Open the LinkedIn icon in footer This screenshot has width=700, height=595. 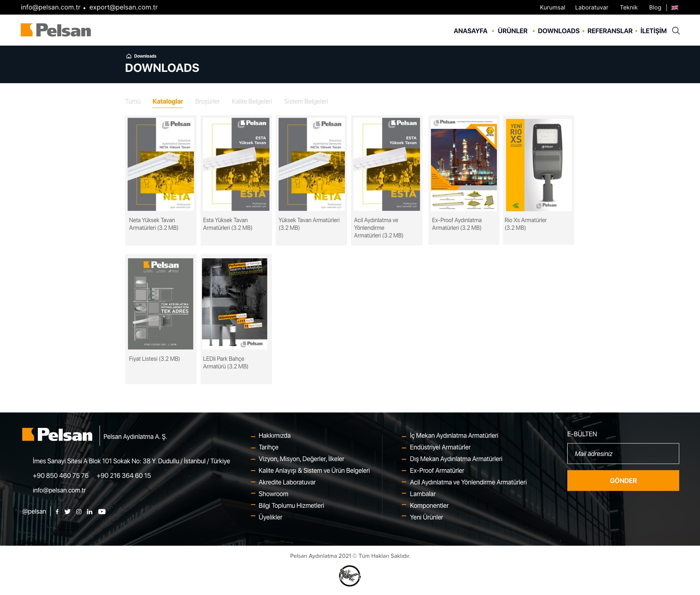click(90, 512)
